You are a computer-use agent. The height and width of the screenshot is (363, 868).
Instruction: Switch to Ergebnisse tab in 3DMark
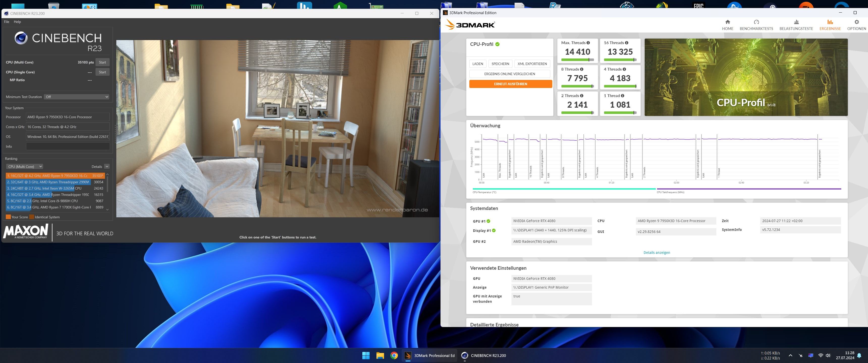830,25
